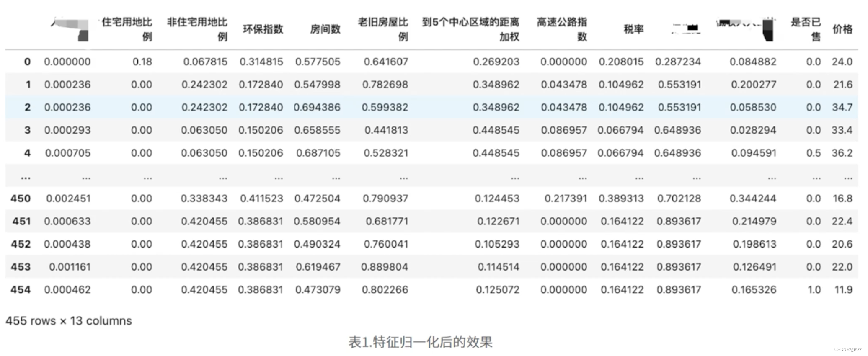
Task: Click cell value 0.000633
Action: tap(67, 222)
